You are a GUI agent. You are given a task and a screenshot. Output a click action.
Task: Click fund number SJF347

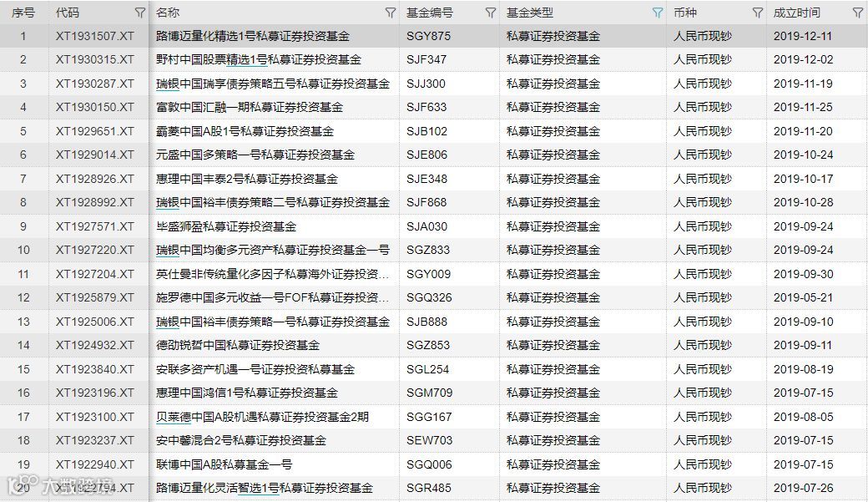pos(426,59)
